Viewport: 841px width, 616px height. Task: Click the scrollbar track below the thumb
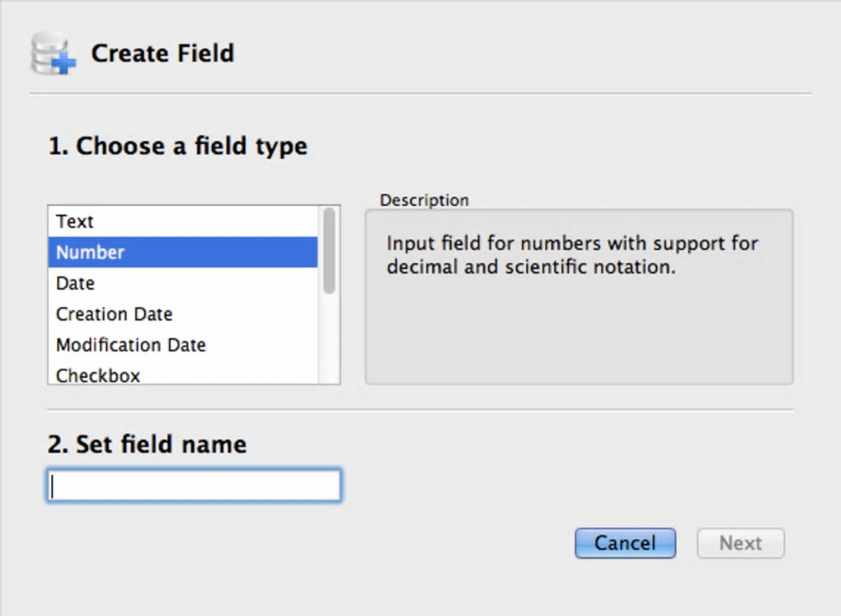329,342
